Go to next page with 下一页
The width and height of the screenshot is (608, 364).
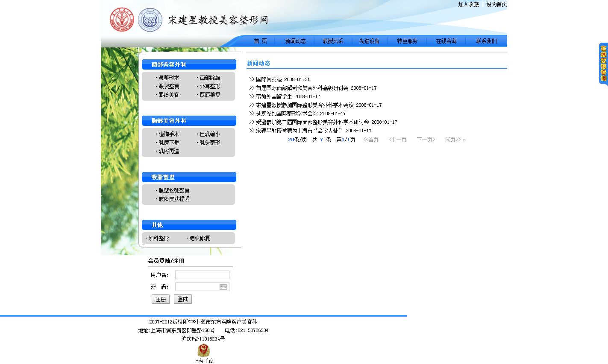click(x=426, y=140)
